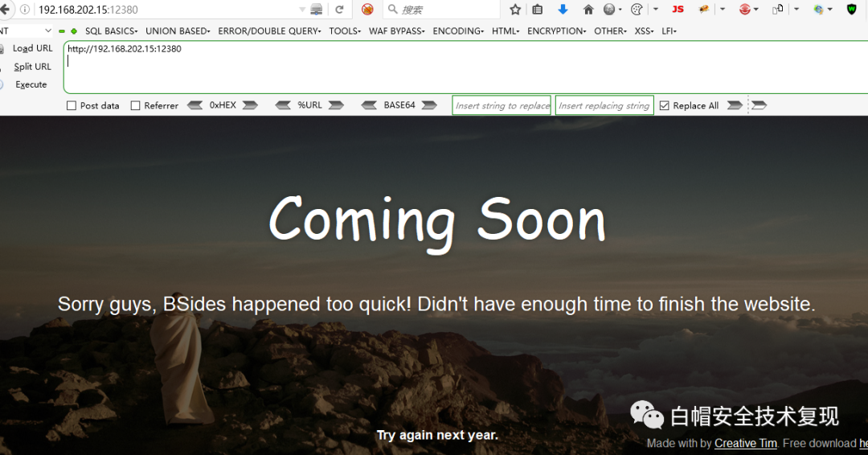Enable the Referrer checkbox

[x=135, y=106]
